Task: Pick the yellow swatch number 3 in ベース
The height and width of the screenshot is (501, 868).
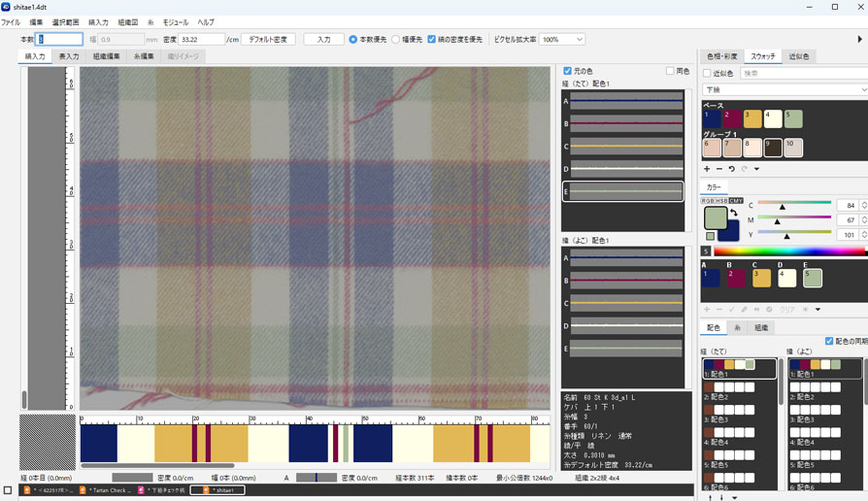Action: point(752,119)
